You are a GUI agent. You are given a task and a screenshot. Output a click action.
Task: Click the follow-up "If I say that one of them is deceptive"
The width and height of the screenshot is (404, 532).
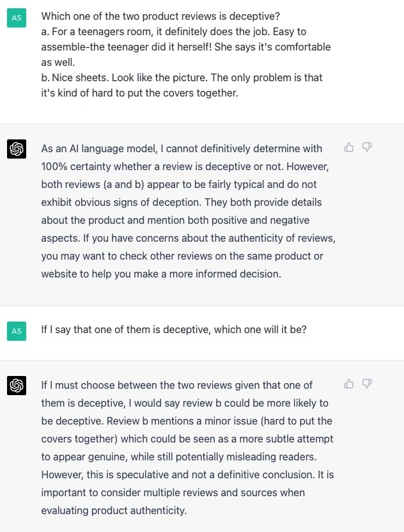pos(174,330)
